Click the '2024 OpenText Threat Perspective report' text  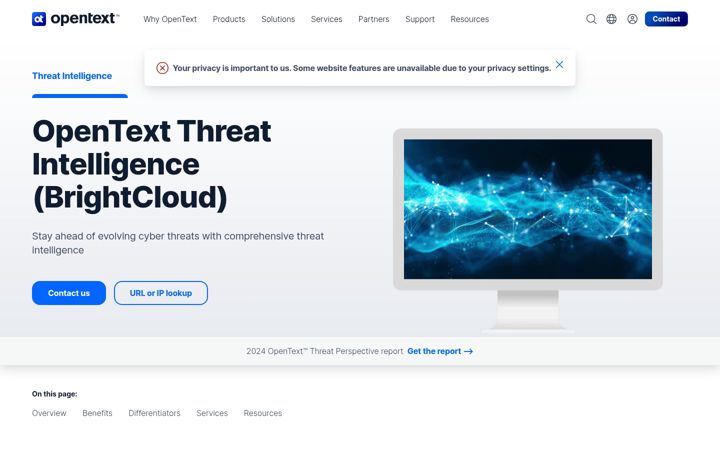pos(324,351)
